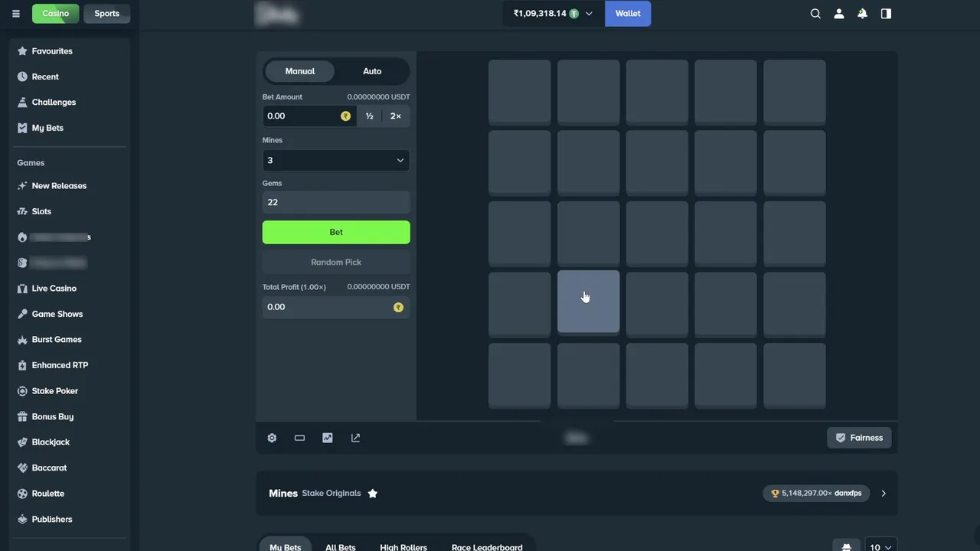Click the Total Profit field
The image size is (980, 551).
pyautogui.click(x=336, y=307)
